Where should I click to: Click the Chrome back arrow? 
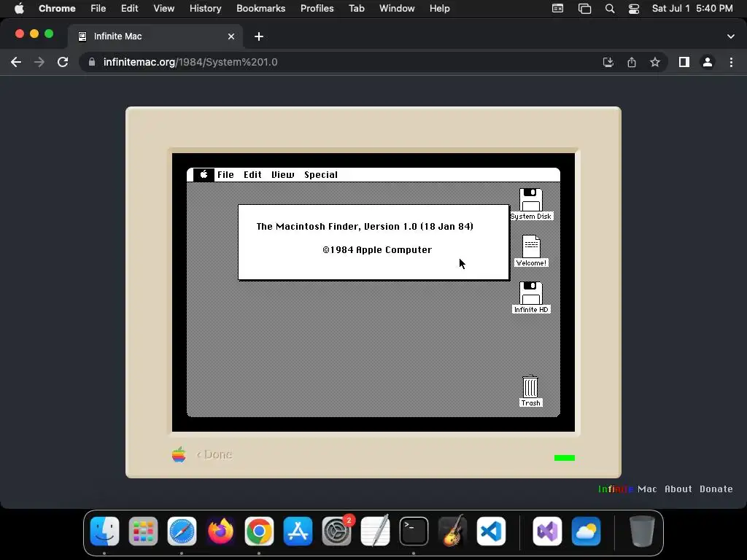tap(16, 63)
